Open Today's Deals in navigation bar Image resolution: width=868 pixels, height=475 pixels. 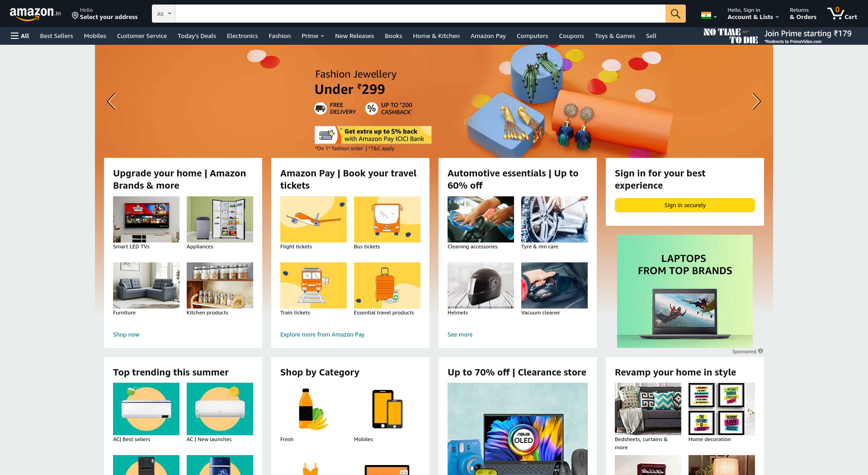coord(197,36)
